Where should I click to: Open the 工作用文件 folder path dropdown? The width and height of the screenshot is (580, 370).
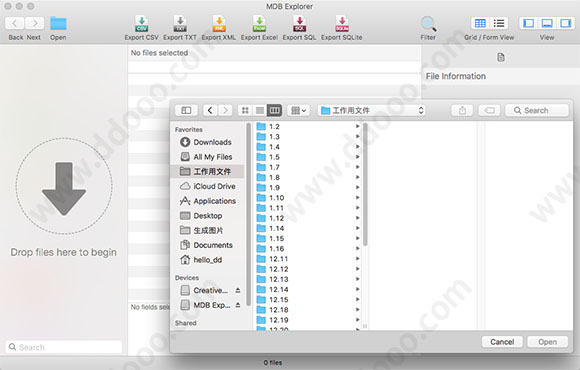point(372,110)
